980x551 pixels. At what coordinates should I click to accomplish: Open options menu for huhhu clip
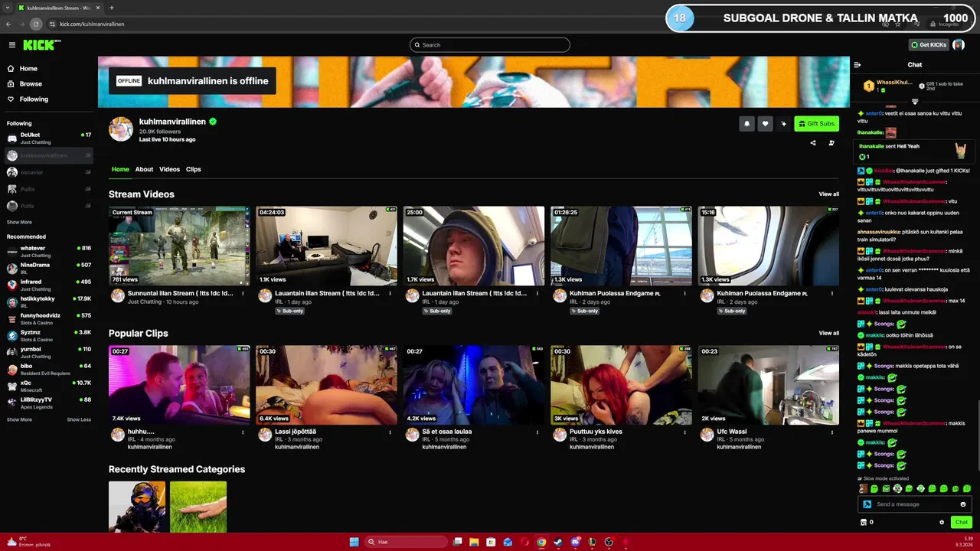(x=243, y=432)
